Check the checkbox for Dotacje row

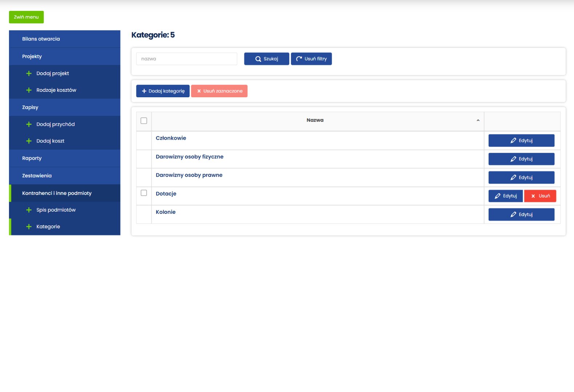pos(144,193)
